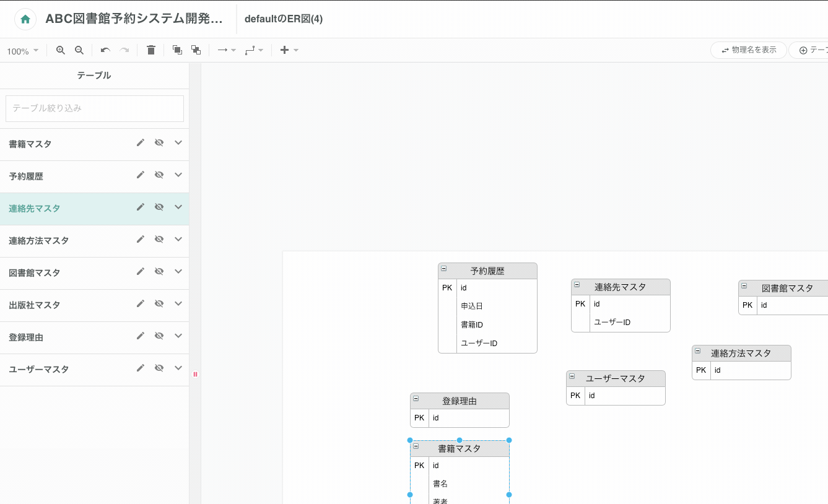This screenshot has height=504, width=828.
Task: Click the 物理名を表示 button
Action: point(748,50)
